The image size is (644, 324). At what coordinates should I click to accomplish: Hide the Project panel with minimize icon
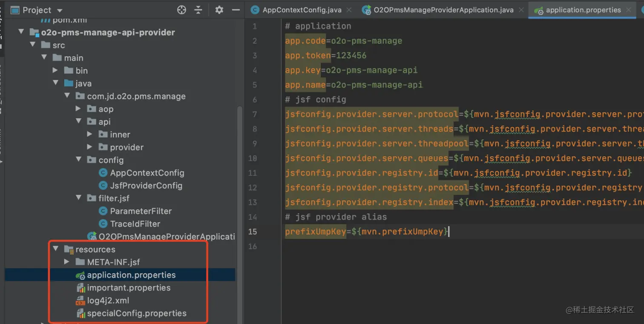(x=236, y=10)
